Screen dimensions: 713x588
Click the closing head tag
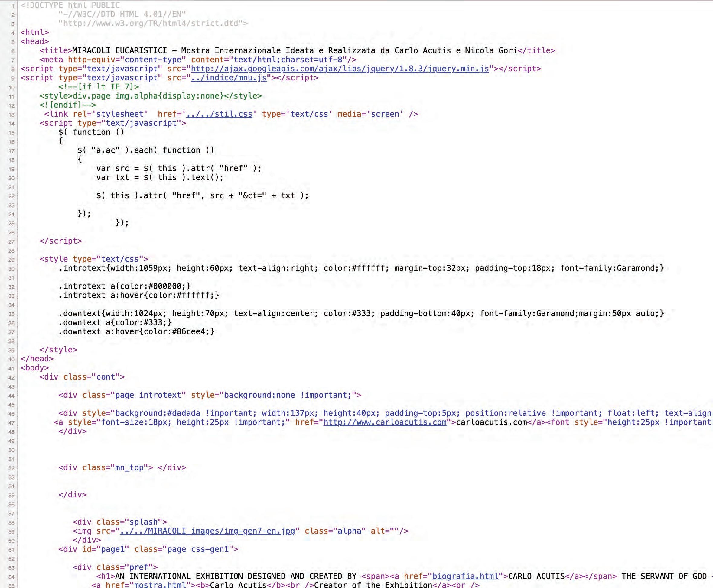tap(37, 359)
